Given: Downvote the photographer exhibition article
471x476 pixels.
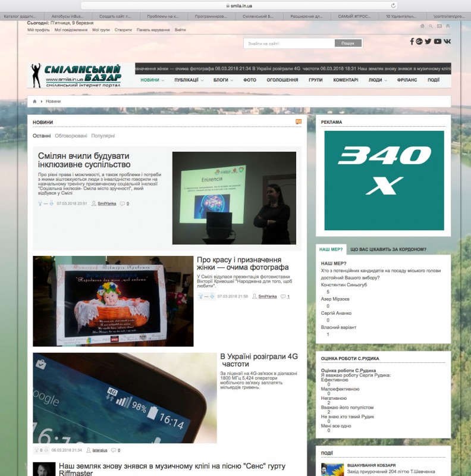Looking at the screenshot, I should coord(212,296).
